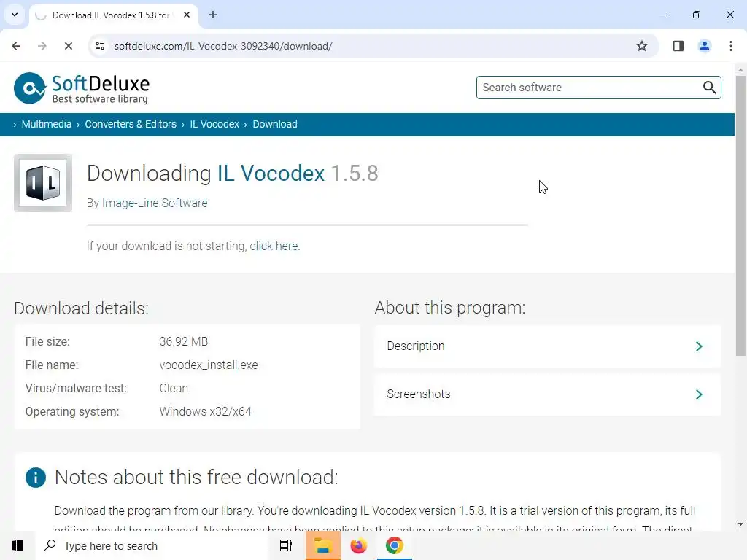
Task: Click the taskbar search box
Action: click(152, 545)
